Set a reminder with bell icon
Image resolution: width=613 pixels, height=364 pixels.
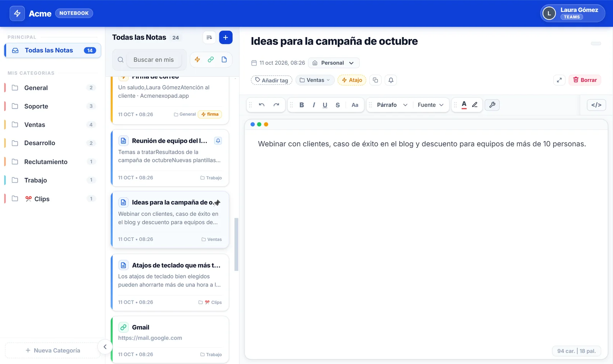391,80
